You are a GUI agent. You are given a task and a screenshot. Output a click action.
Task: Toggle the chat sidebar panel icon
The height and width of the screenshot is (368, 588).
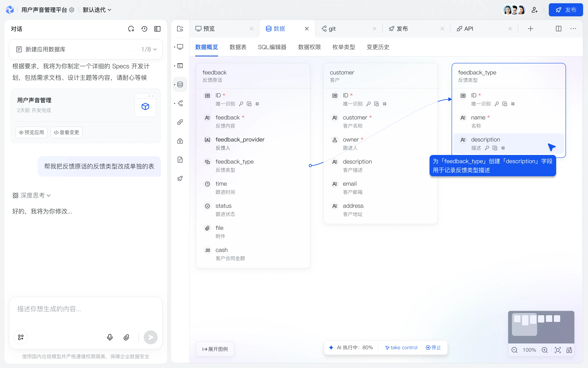(x=157, y=29)
